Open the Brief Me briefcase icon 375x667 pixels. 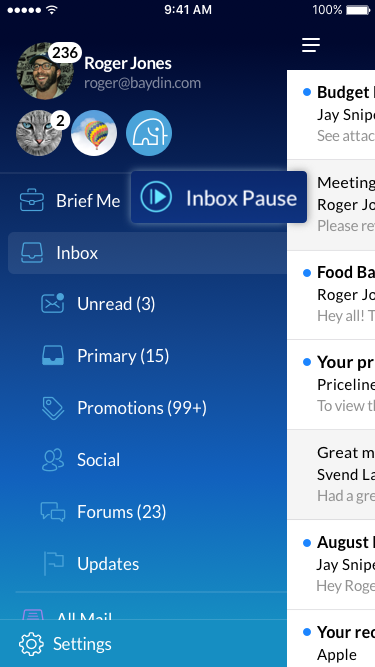[x=31, y=201]
